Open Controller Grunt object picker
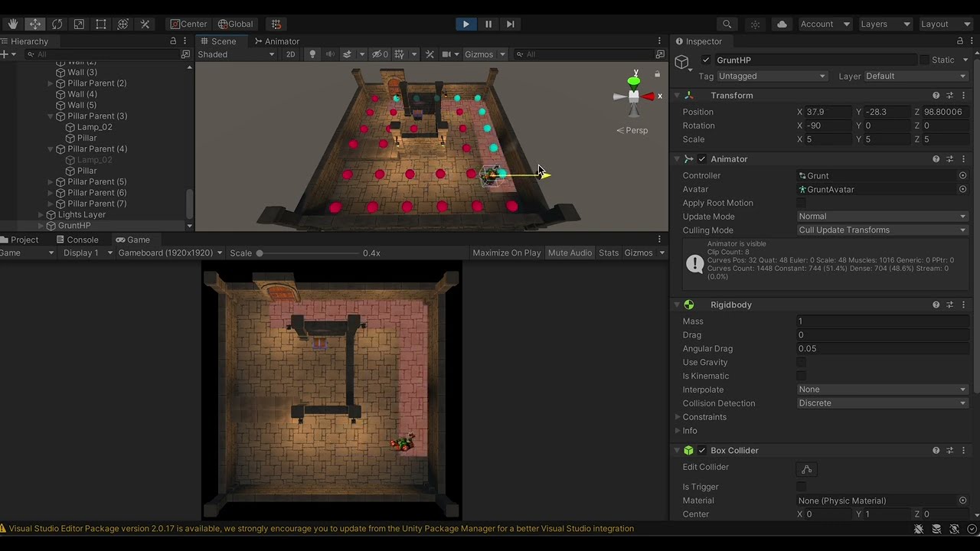 pos(963,175)
